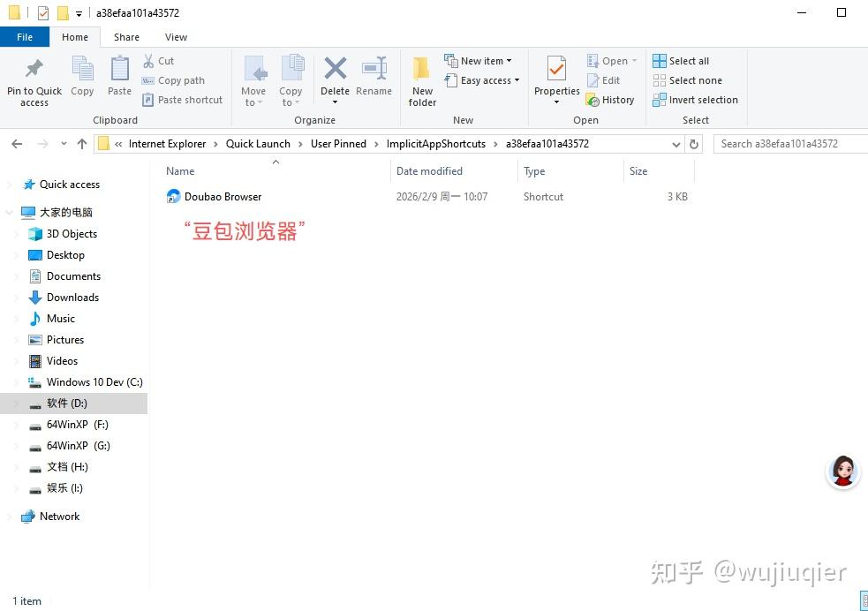Click the Paste clipboard icon

click(119, 69)
